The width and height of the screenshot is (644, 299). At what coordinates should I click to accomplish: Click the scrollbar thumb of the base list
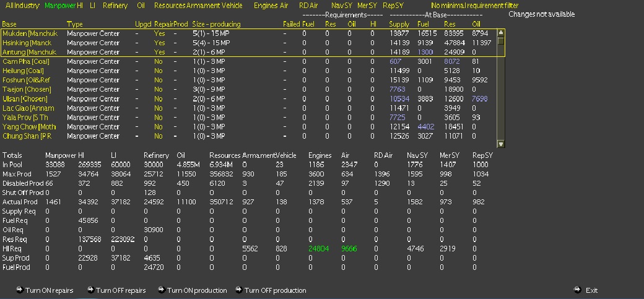click(500, 41)
